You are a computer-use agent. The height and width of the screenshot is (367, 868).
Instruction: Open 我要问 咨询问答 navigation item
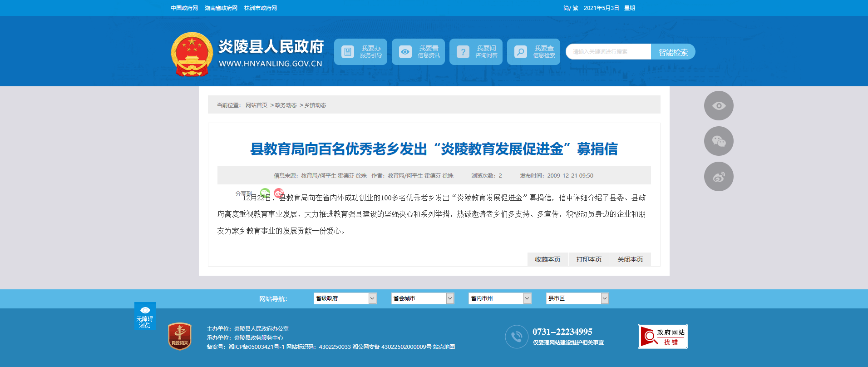click(x=476, y=52)
